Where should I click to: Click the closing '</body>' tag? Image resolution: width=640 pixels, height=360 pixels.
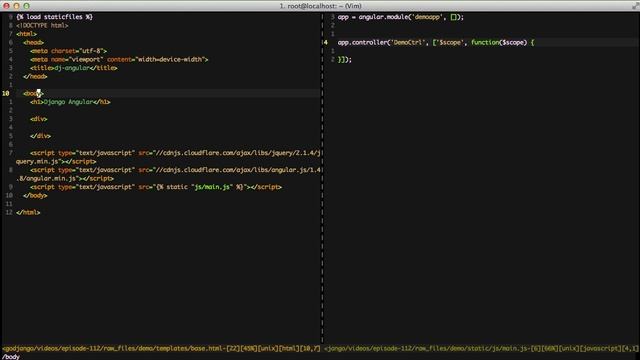(x=35, y=196)
